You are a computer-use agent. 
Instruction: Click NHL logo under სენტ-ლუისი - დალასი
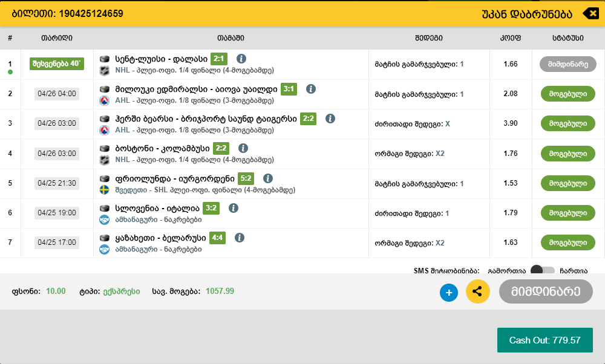pos(105,71)
